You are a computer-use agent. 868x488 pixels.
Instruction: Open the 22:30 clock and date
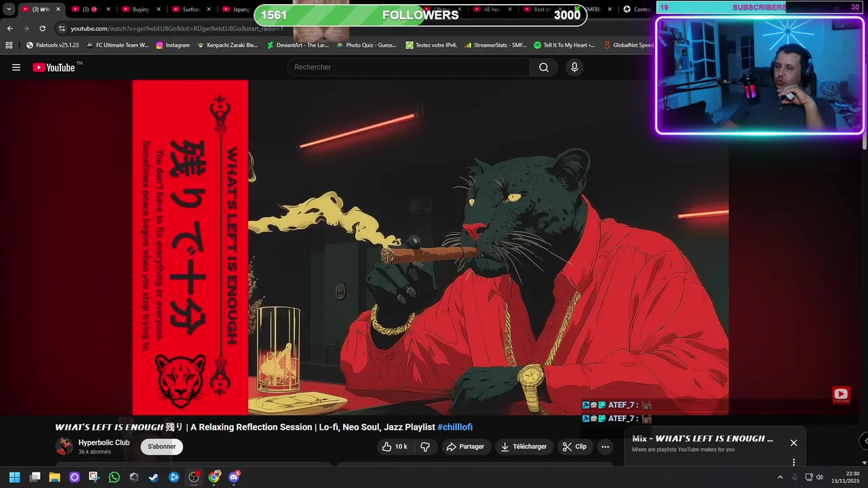pos(846,477)
